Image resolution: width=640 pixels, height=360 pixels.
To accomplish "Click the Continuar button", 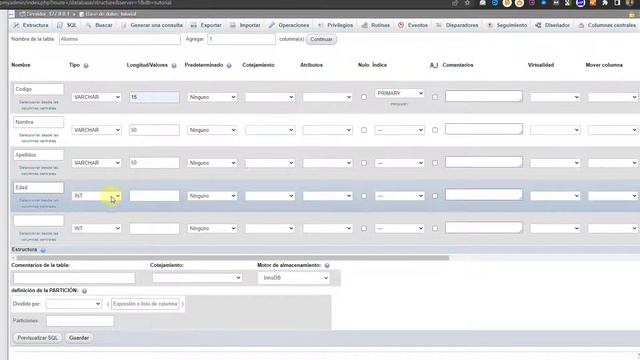I will tap(321, 40).
